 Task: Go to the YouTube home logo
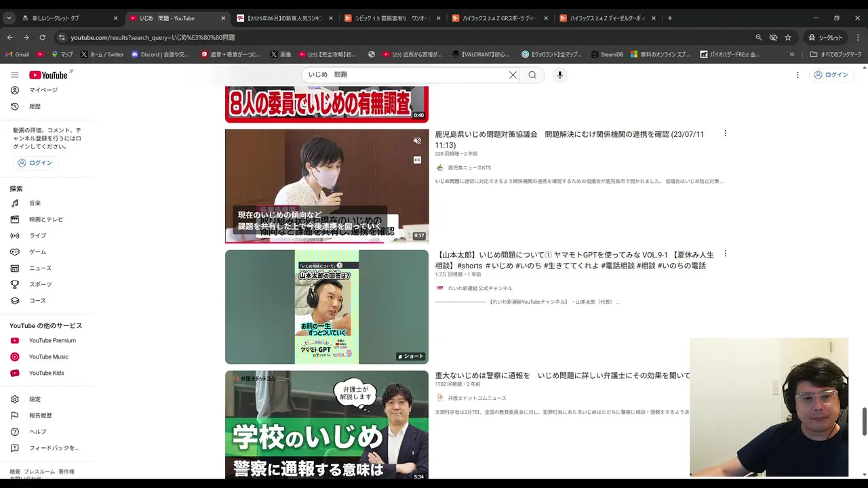coord(50,75)
